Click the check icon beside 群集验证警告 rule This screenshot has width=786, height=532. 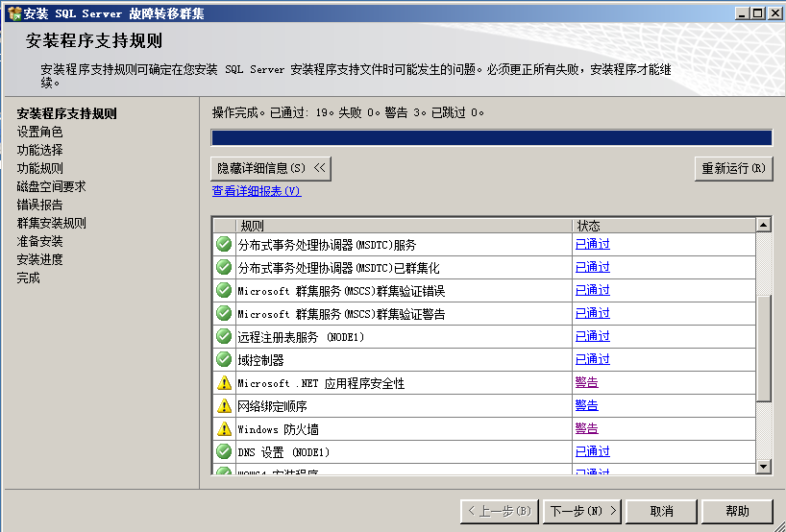tap(224, 313)
